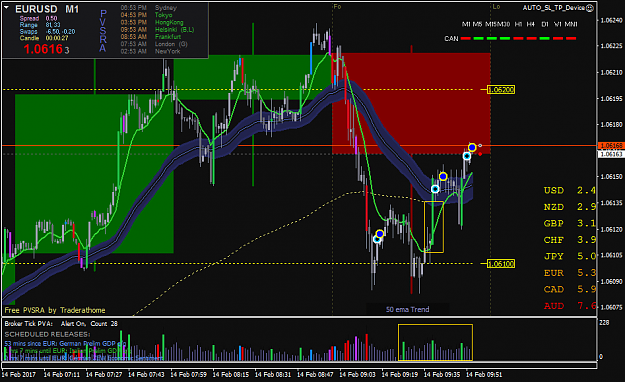Click the 14 Feb 09:03 time axis label
The image size is (625, 382).
pyautogui.click(x=357, y=375)
